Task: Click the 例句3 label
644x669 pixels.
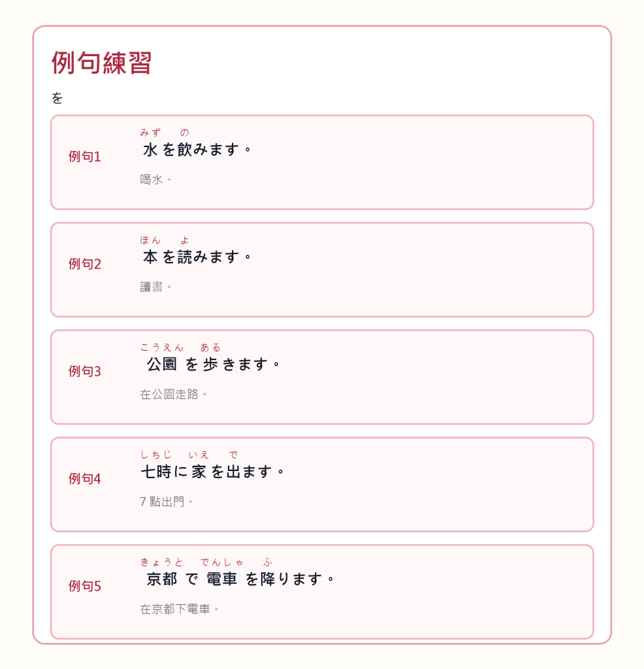Action: (85, 371)
